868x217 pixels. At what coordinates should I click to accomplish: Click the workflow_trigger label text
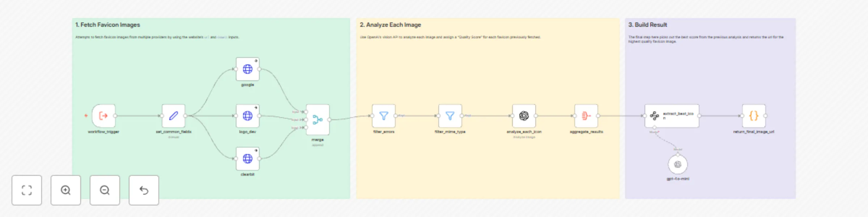point(103,132)
